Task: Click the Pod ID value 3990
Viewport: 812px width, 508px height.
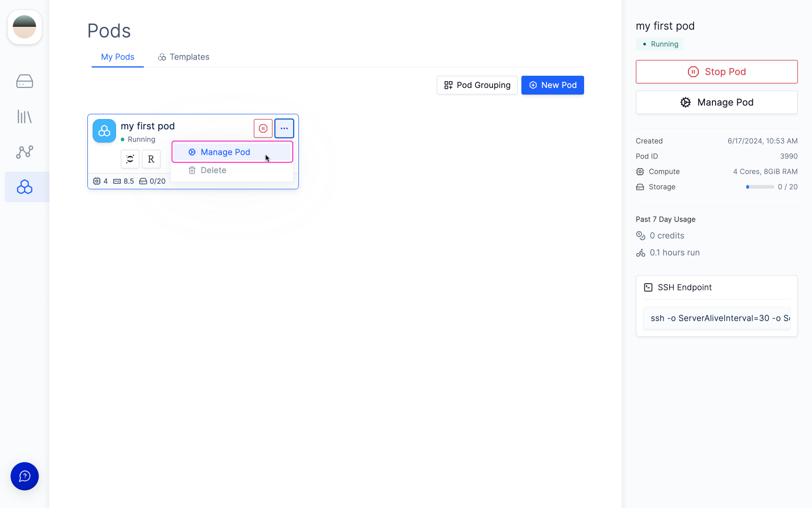Action: coord(789,156)
